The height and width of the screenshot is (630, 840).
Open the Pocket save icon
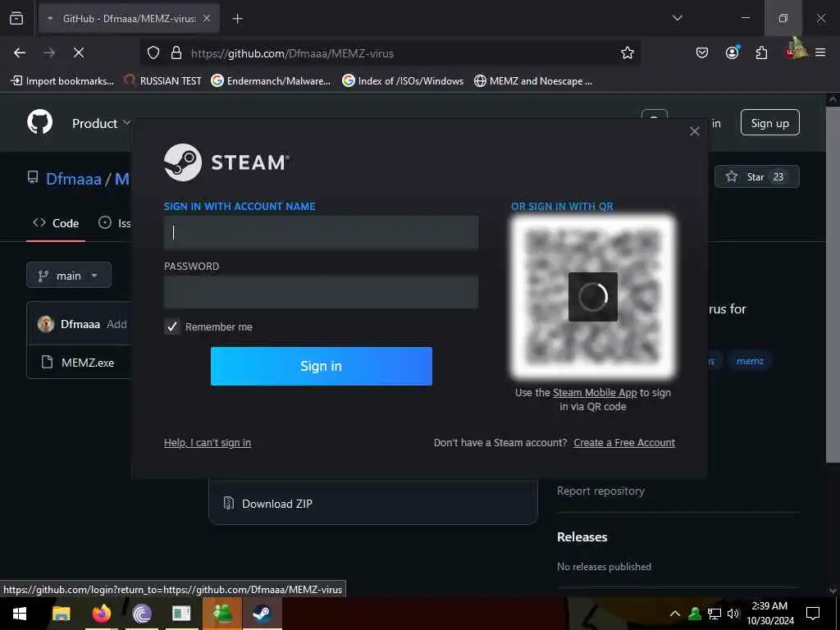point(702,52)
